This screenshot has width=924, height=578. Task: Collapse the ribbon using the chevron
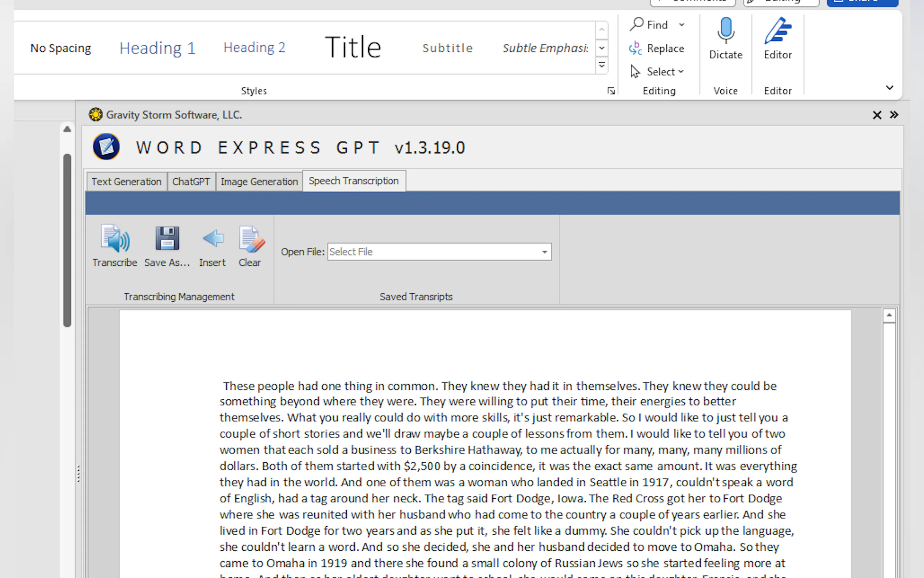[x=889, y=88]
